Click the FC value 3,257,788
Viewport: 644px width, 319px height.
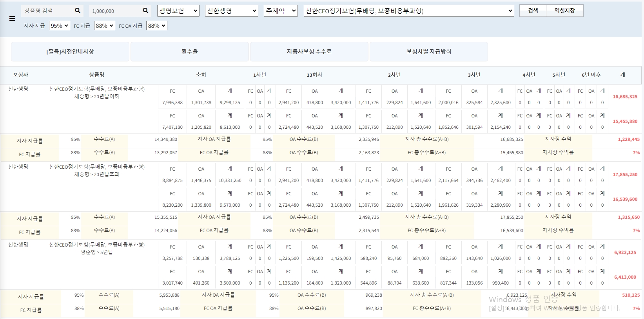172,258
